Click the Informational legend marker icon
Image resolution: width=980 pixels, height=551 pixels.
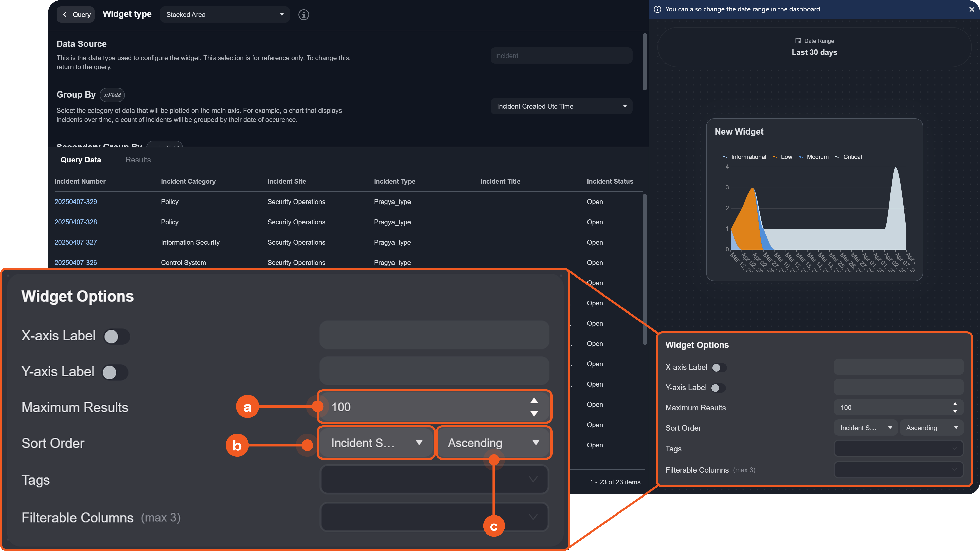tap(725, 157)
